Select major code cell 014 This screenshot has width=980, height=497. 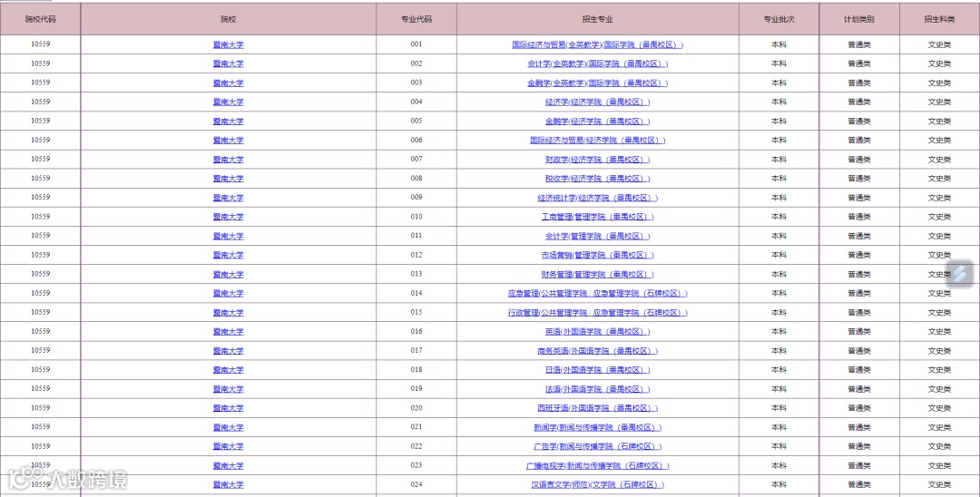point(416,293)
